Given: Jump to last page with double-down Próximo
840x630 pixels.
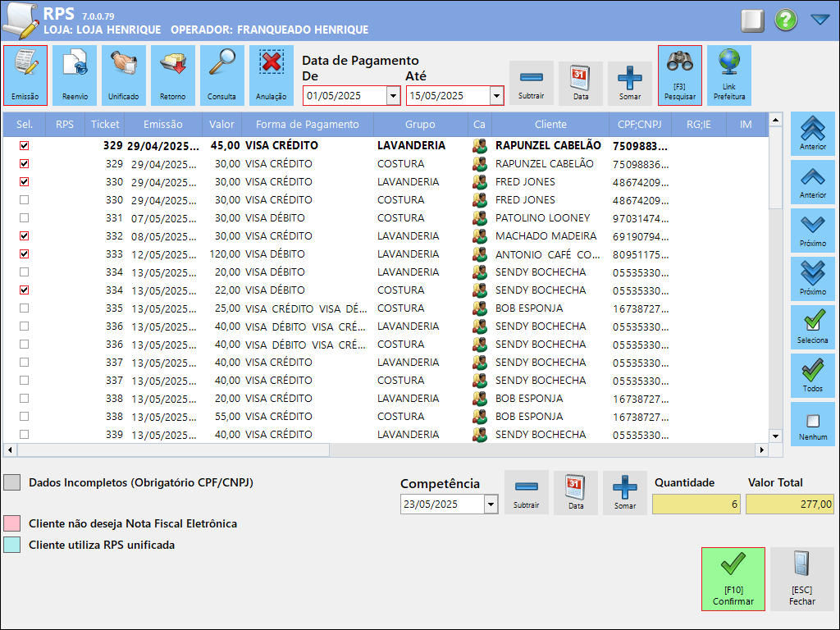Looking at the screenshot, I should pos(813,279).
